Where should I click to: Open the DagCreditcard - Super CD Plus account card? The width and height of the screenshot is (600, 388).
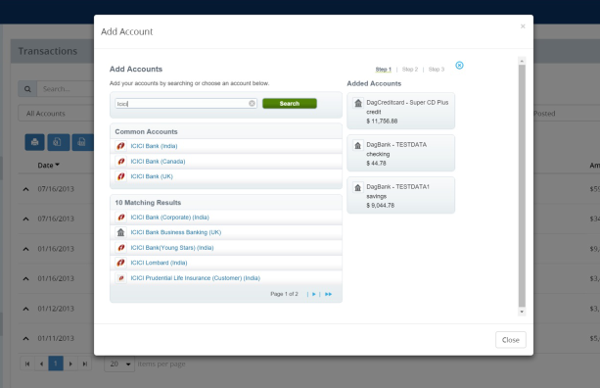(401, 111)
